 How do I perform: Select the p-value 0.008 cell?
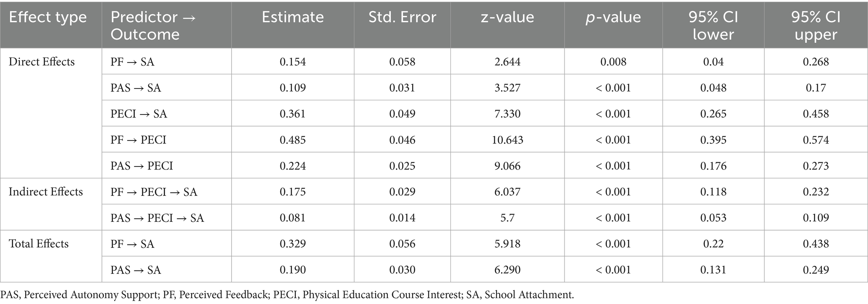click(613, 62)
